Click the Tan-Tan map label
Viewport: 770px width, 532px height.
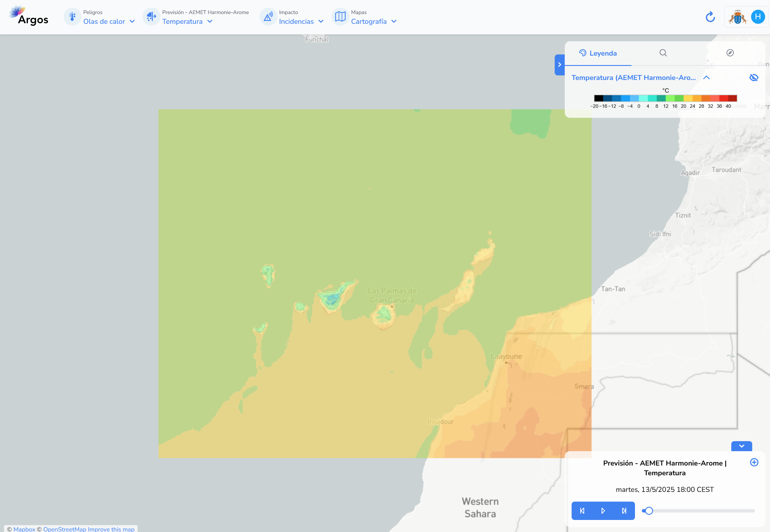coord(613,289)
